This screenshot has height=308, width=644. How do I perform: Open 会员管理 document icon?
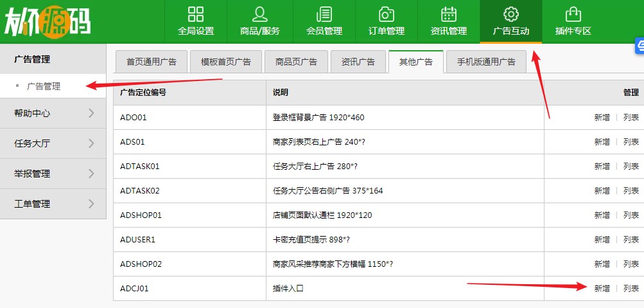(324, 15)
